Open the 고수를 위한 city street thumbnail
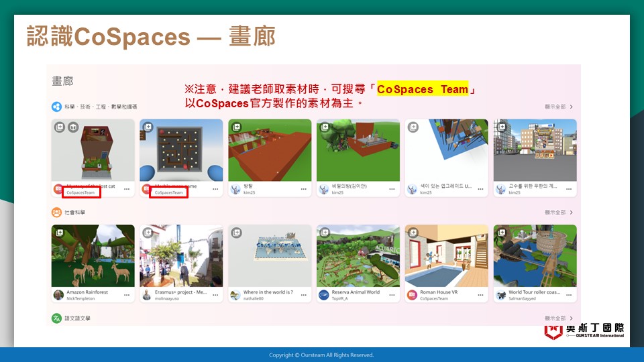 click(x=535, y=150)
